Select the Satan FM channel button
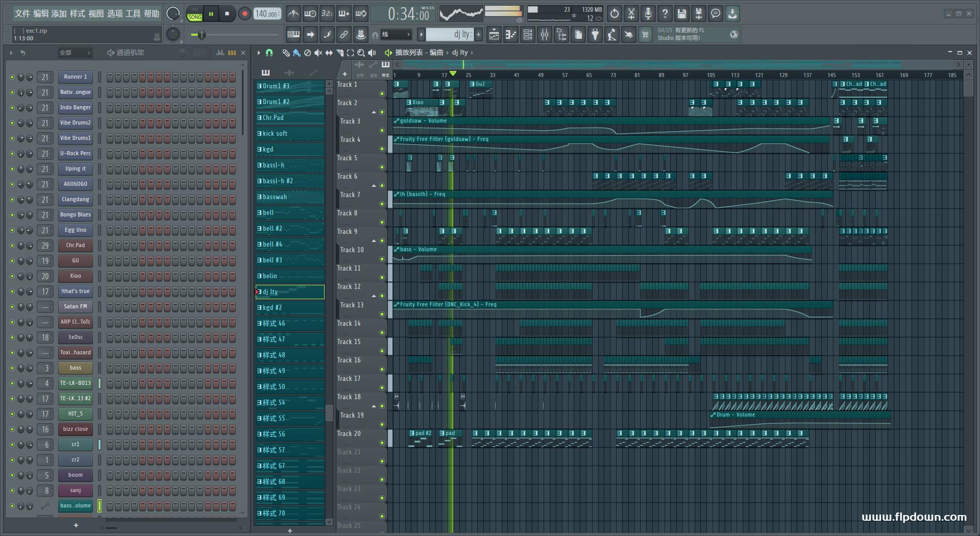980x536 pixels. point(76,307)
